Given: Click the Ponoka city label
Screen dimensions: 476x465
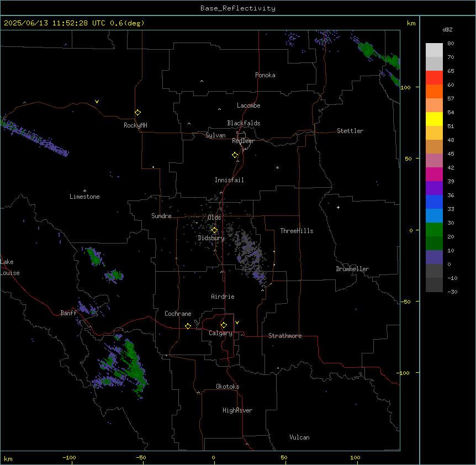Looking at the screenshot, I should pos(265,75).
